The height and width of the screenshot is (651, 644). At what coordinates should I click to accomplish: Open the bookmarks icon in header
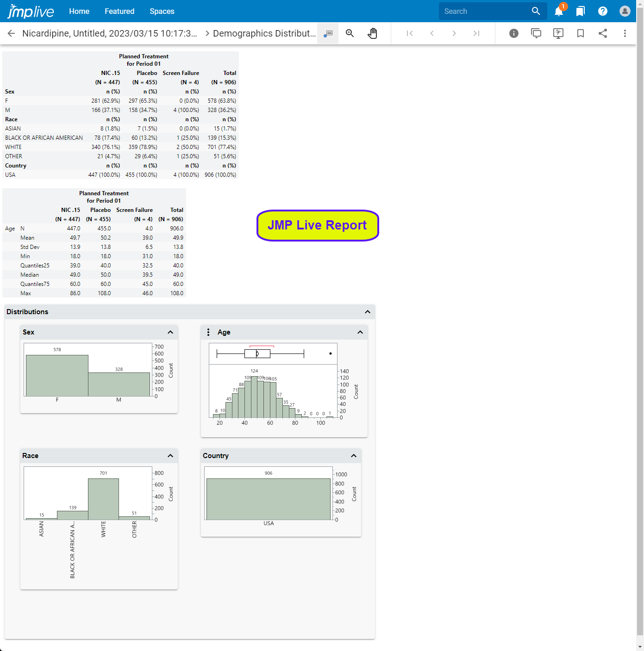(581, 12)
